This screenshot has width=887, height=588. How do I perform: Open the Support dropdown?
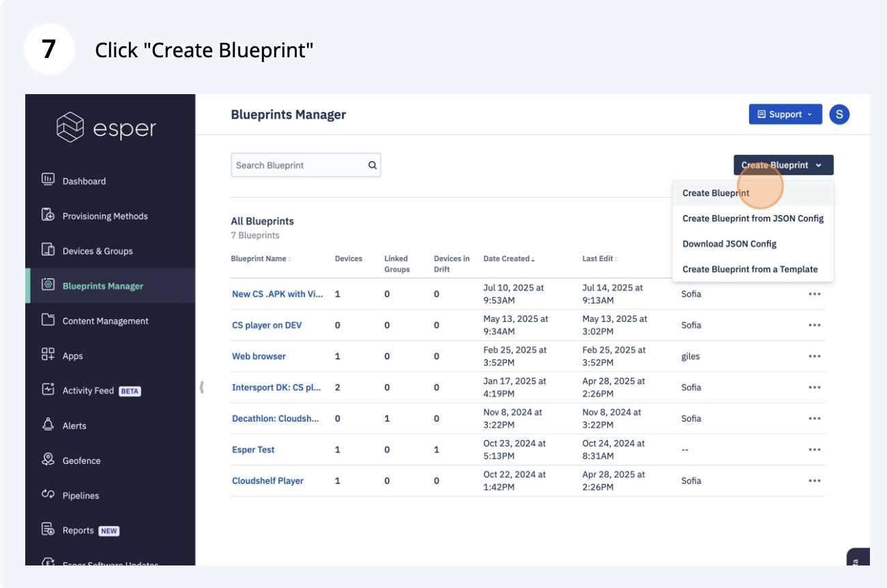tap(785, 115)
